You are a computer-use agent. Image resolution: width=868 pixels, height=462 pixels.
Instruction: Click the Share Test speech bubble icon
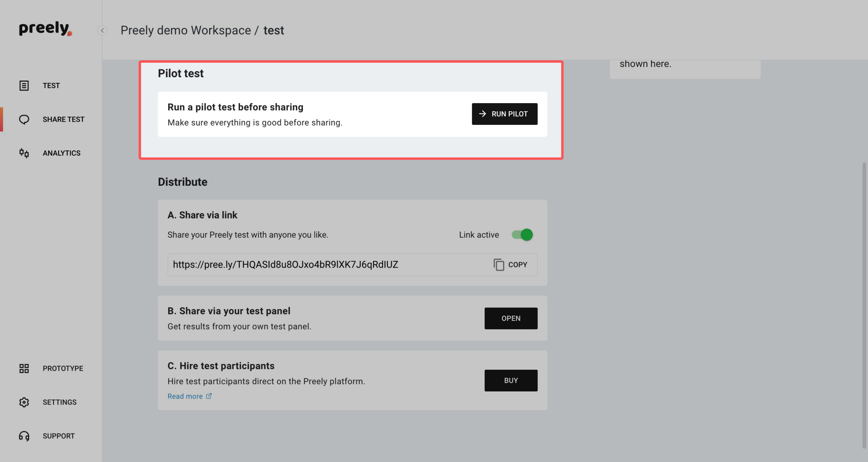(x=24, y=119)
